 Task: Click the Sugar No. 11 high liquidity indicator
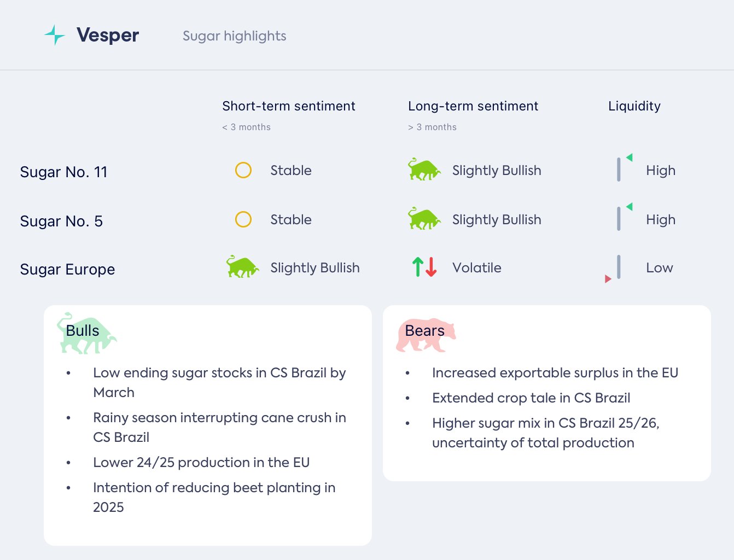[622, 168]
